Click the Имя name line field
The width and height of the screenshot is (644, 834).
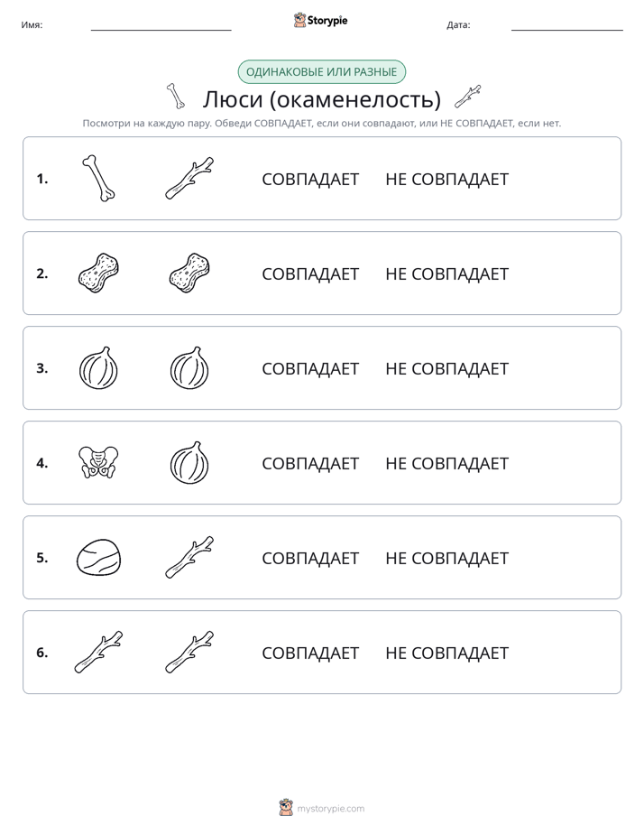161,25
